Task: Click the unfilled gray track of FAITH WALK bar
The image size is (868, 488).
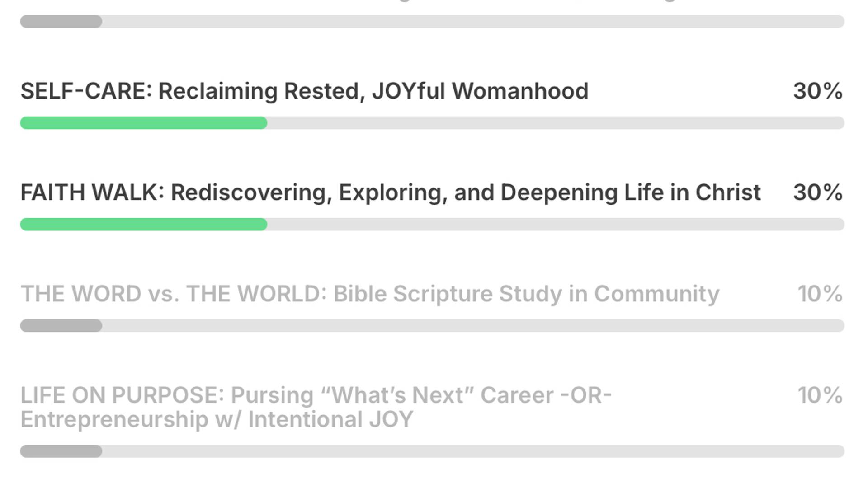Action: coord(555,225)
